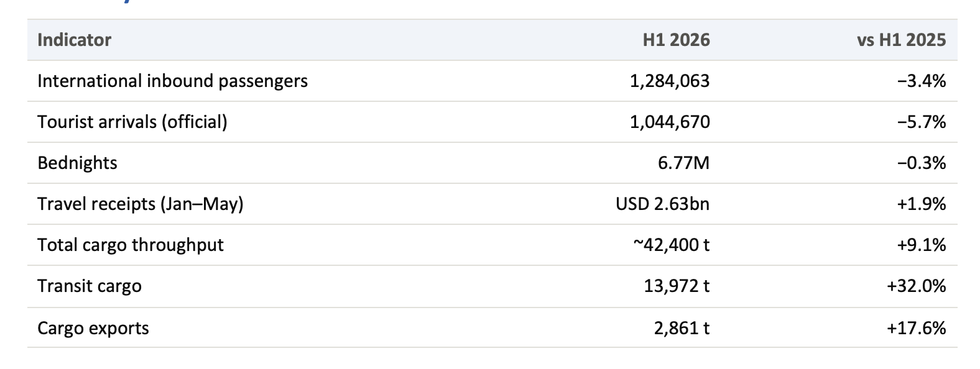
Task: Click Total cargo throughput row label
Action: click(131, 245)
